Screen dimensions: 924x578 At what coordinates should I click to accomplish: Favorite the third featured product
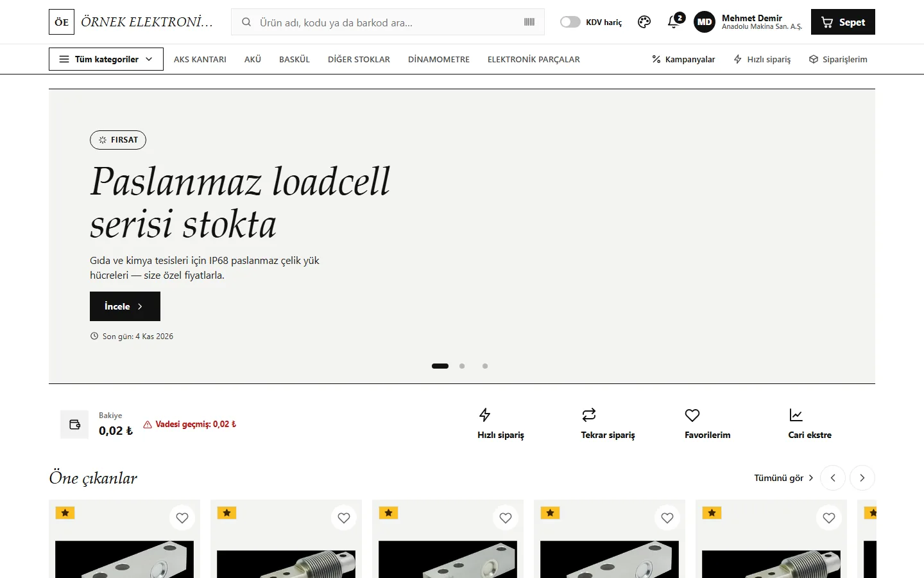pos(506,518)
